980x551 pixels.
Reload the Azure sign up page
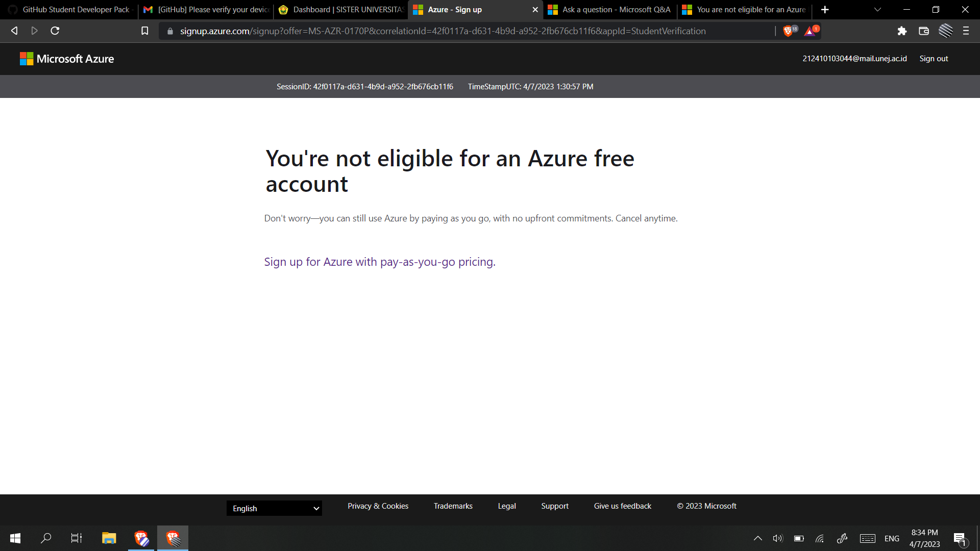55,31
